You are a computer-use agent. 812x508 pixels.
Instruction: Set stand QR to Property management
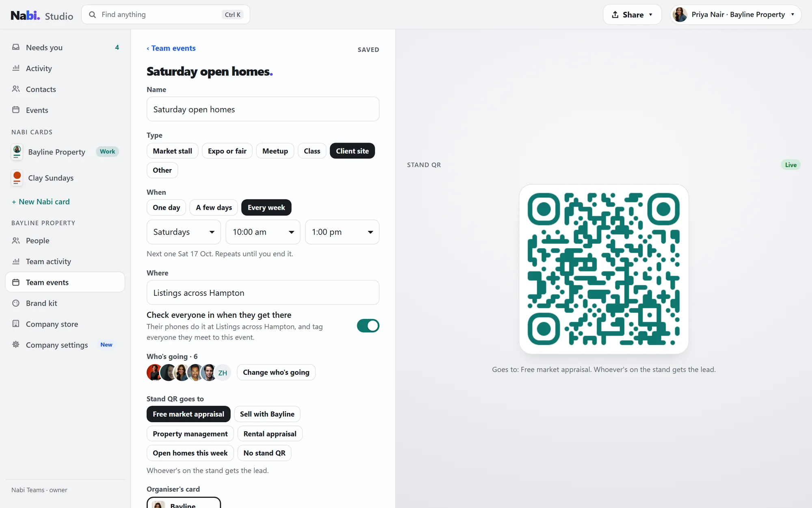(x=190, y=434)
